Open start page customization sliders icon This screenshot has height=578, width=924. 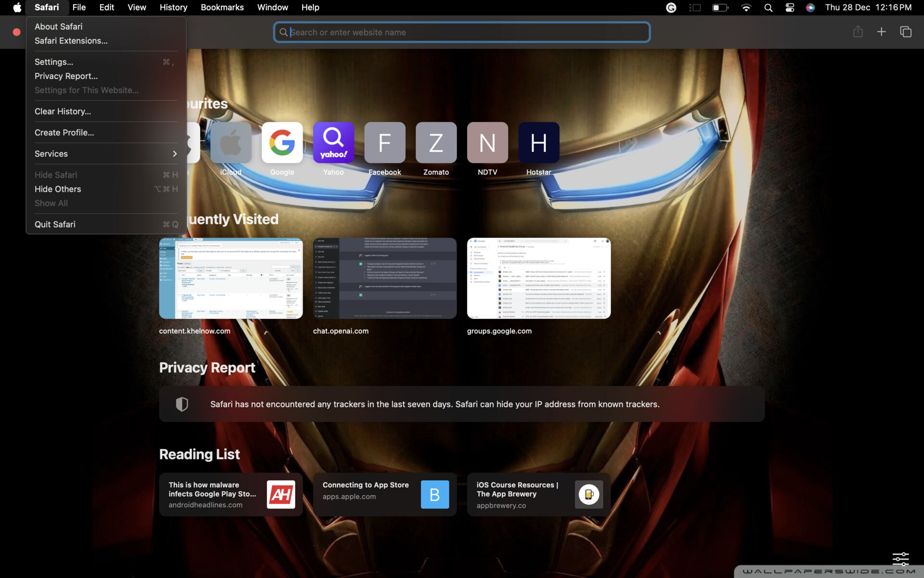(x=900, y=559)
